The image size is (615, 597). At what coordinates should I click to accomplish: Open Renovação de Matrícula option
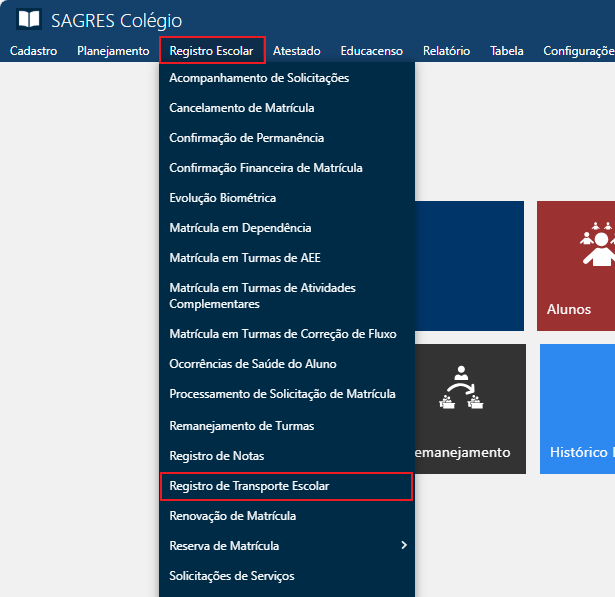(233, 516)
